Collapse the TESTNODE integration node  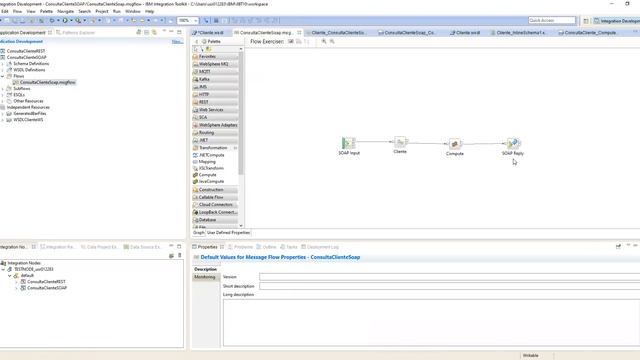point(3,269)
